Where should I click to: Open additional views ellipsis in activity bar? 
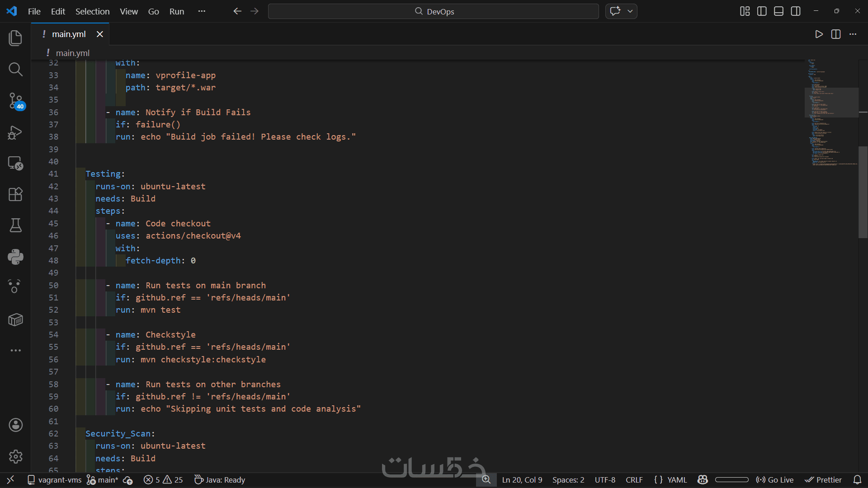tap(15, 351)
